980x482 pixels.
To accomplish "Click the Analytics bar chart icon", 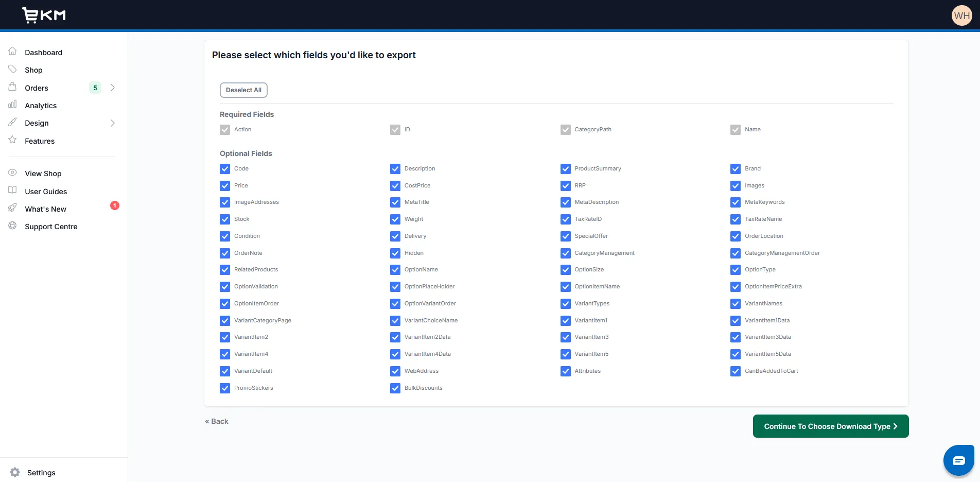I will click(12, 105).
